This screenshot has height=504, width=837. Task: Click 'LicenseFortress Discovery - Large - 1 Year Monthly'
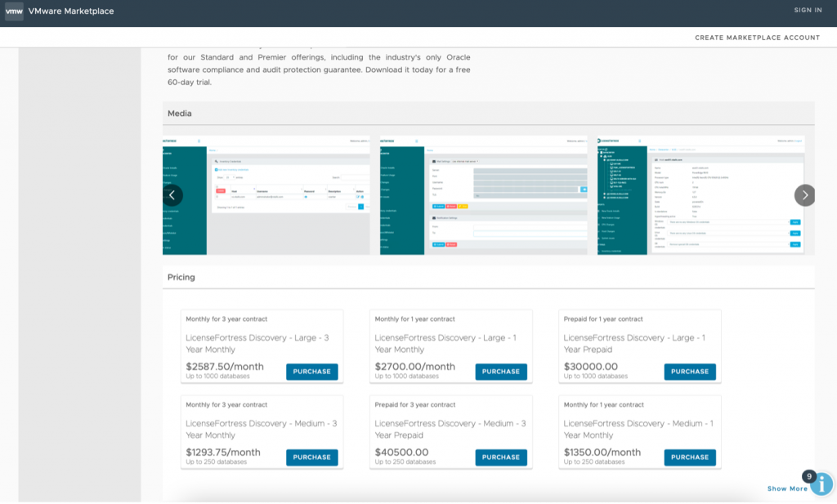point(445,343)
